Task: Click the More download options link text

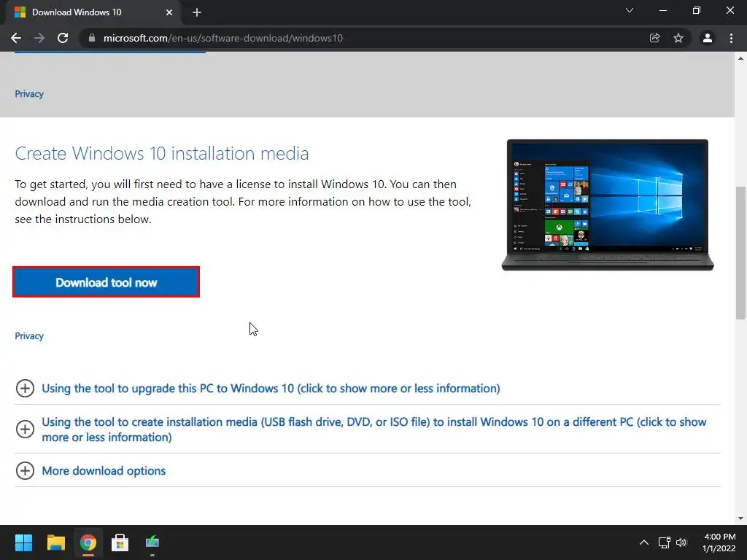Action: (x=104, y=470)
